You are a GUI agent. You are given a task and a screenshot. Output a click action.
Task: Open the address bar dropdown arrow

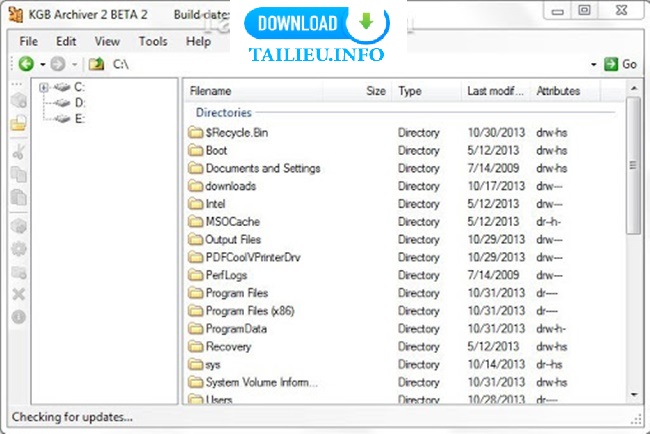[x=593, y=65]
